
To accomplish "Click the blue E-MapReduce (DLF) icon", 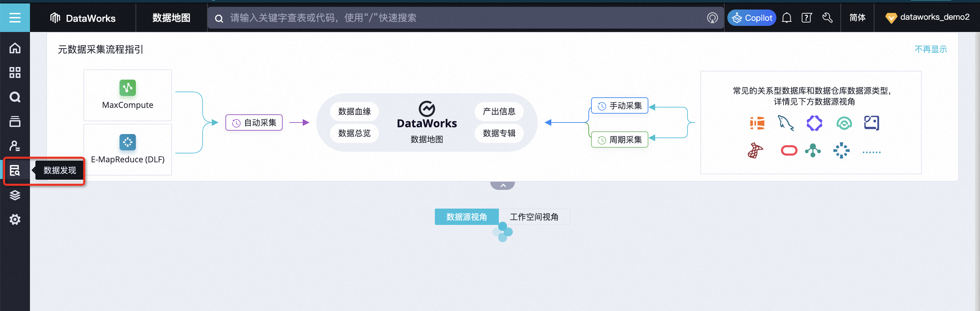I will (x=127, y=142).
